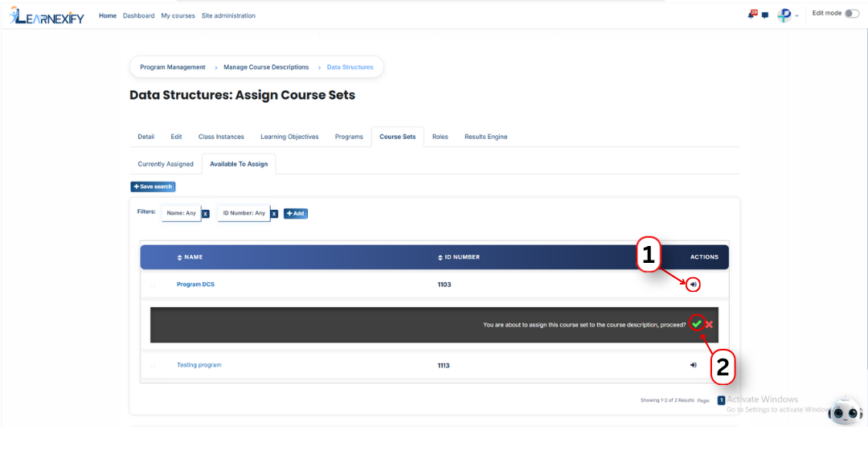This screenshot has width=868, height=455.
Task: Click the ID number 1103 cell
Action: click(x=444, y=285)
